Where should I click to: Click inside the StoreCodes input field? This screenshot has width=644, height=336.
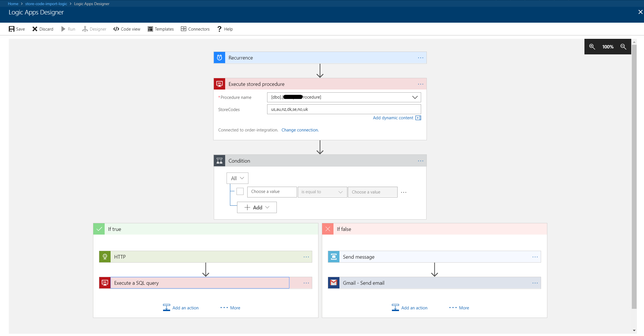tap(343, 109)
